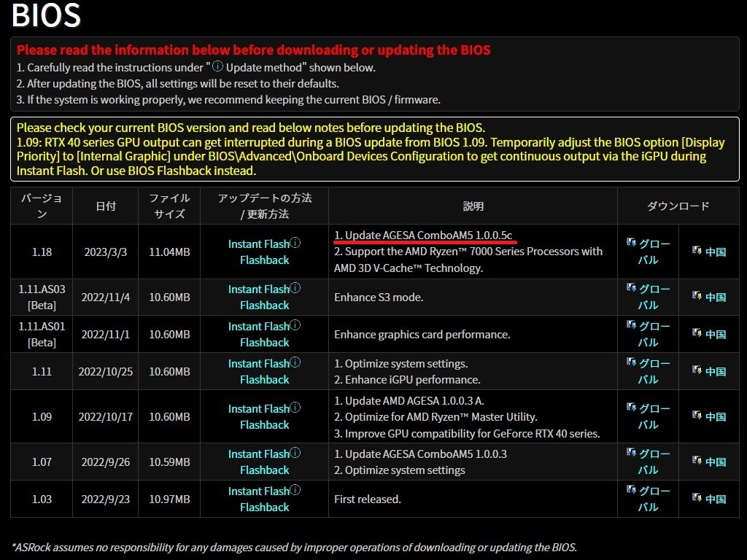Click the Update method info icon in notice
The height and width of the screenshot is (560, 747).
(x=218, y=67)
